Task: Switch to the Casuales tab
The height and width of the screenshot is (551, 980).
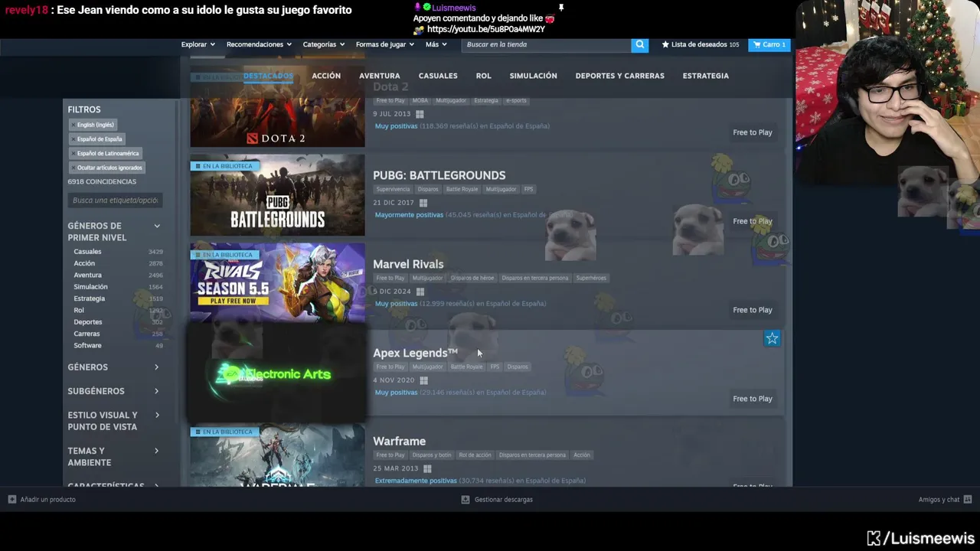Action: coord(438,76)
